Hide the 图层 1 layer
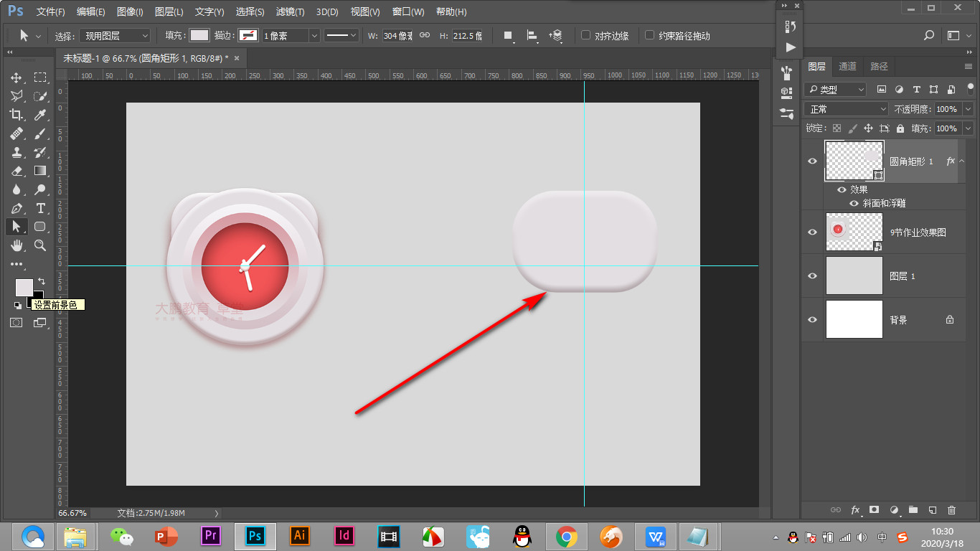Screen dimensions: 980x551 (x=812, y=276)
